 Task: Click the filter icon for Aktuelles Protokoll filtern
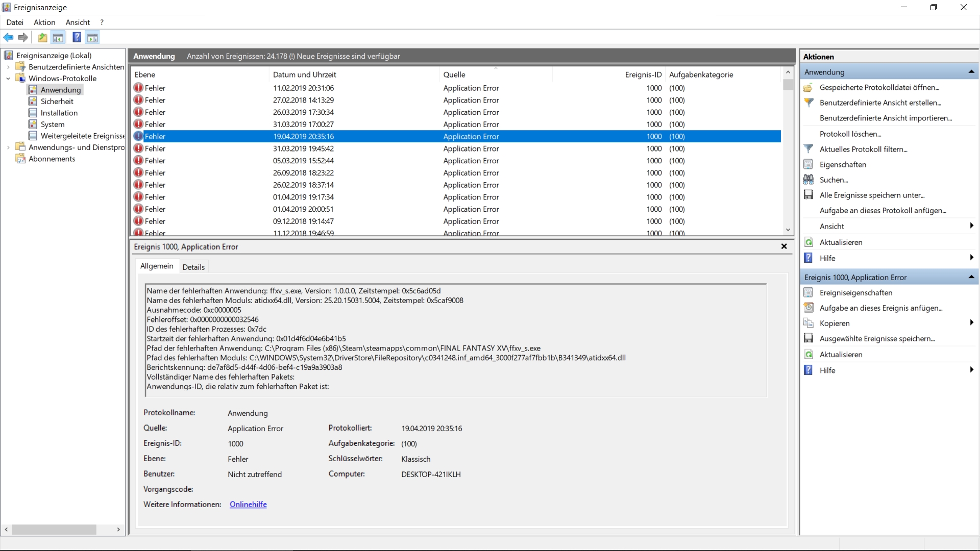(808, 149)
